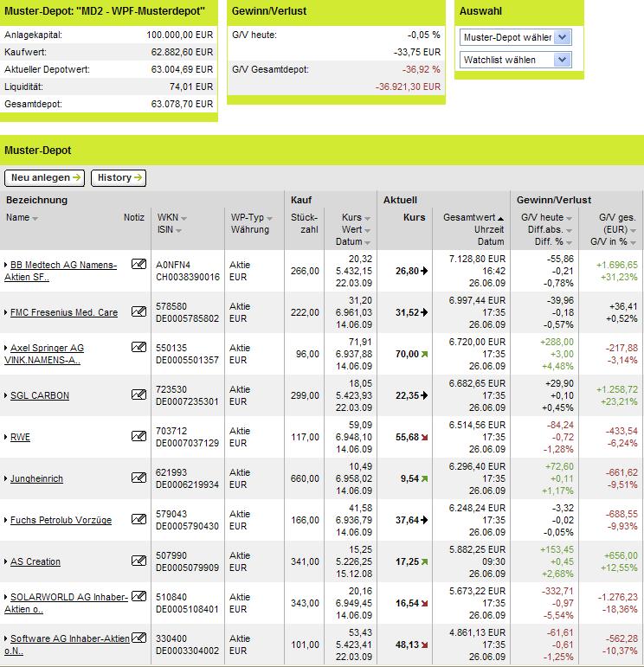The height and width of the screenshot is (667, 644).
Task: Sort by G/V ges. (EUR) arrow
Action: (634, 231)
